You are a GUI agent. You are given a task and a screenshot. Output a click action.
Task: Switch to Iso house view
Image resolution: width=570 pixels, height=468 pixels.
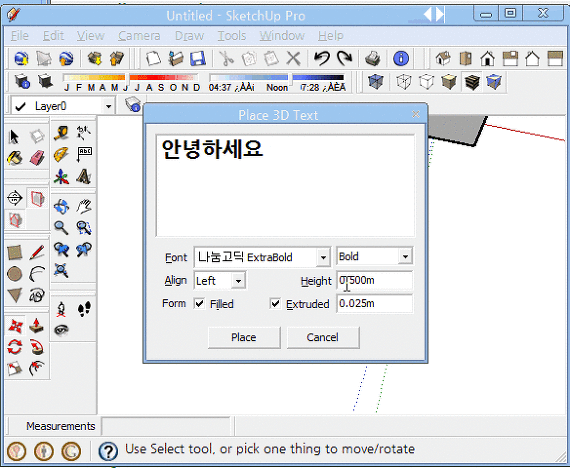click(x=443, y=58)
